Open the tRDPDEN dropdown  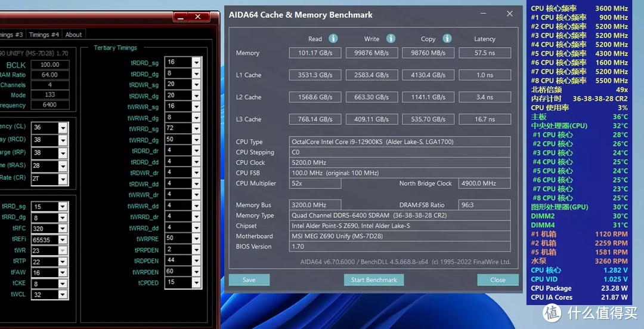[x=196, y=260]
